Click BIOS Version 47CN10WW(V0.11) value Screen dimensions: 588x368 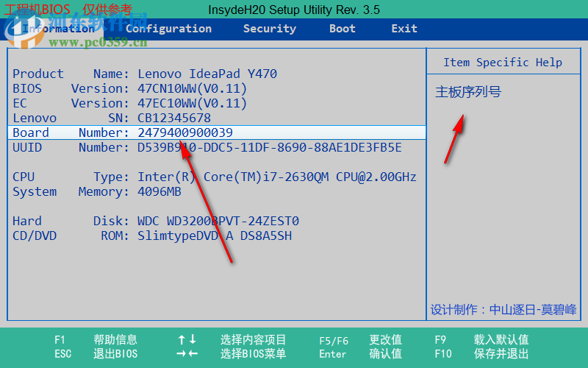(192, 88)
